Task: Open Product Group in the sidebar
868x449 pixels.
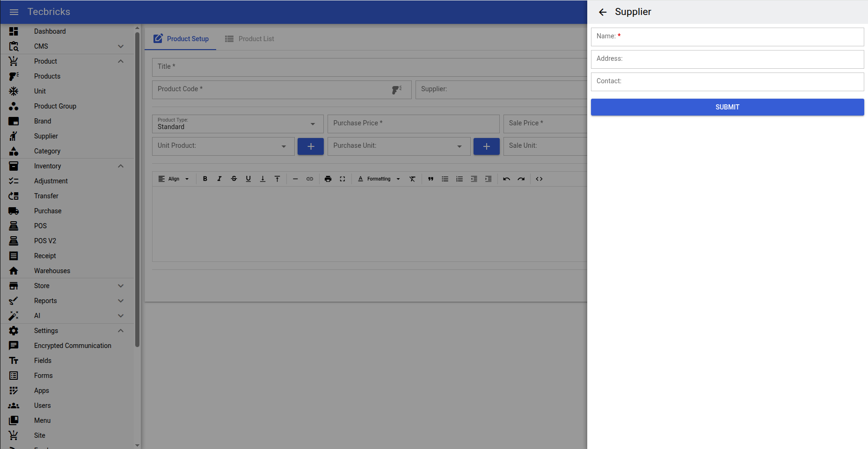Action: coord(67,106)
